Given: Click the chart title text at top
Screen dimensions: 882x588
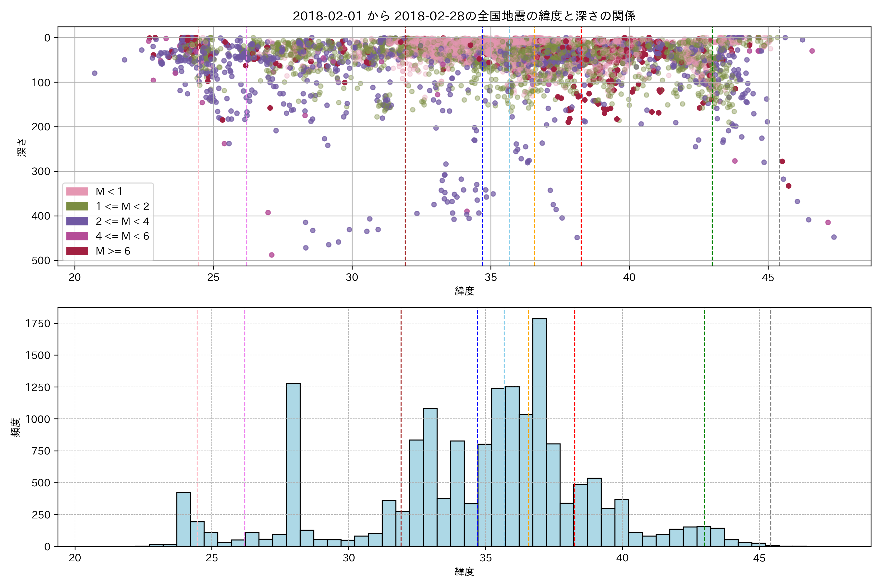Looking at the screenshot, I should (x=464, y=16).
